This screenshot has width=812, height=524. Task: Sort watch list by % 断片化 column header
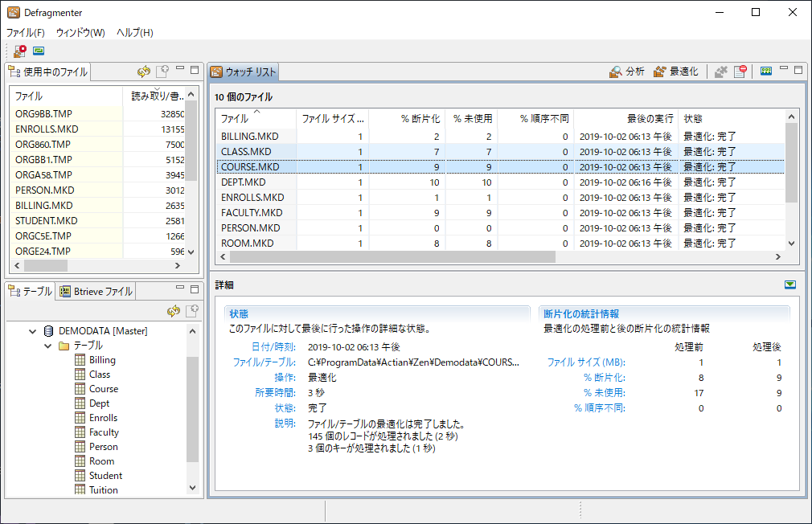tap(420, 119)
